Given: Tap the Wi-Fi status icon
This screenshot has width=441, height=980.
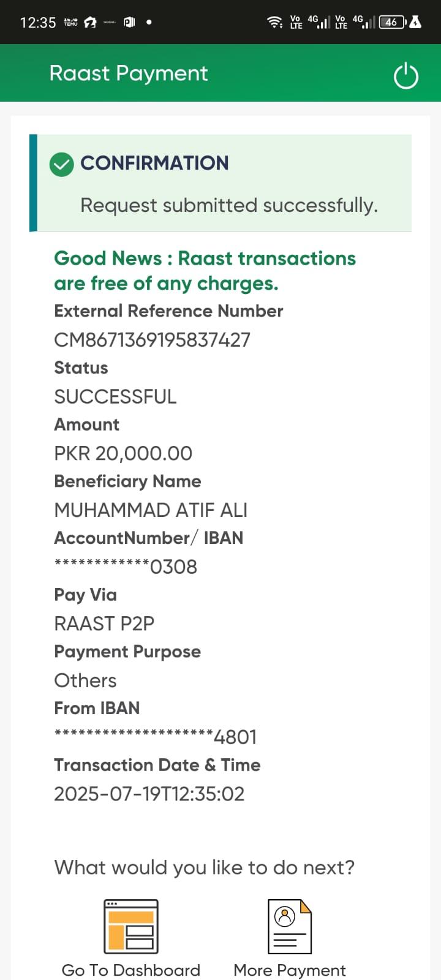Looking at the screenshot, I should (274, 23).
